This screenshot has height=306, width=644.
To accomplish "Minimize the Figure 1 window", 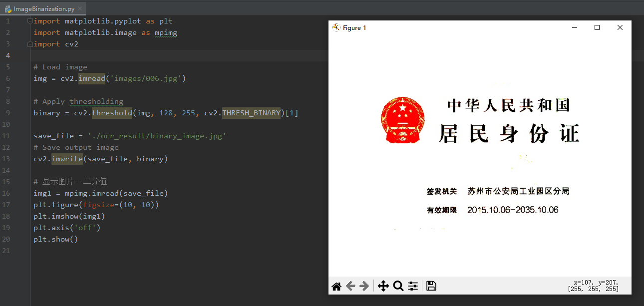I will pyautogui.click(x=574, y=27).
